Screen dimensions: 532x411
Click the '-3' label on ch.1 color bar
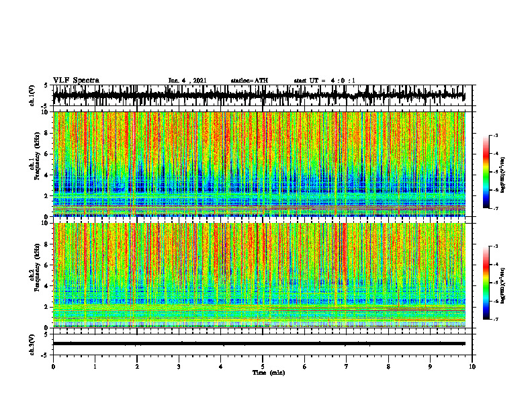(x=496, y=136)
